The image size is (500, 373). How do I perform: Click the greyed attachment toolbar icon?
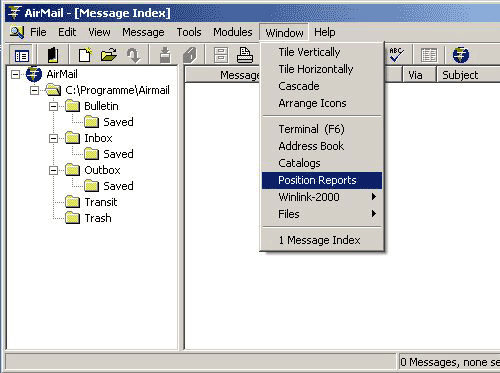tap(190, 55)
